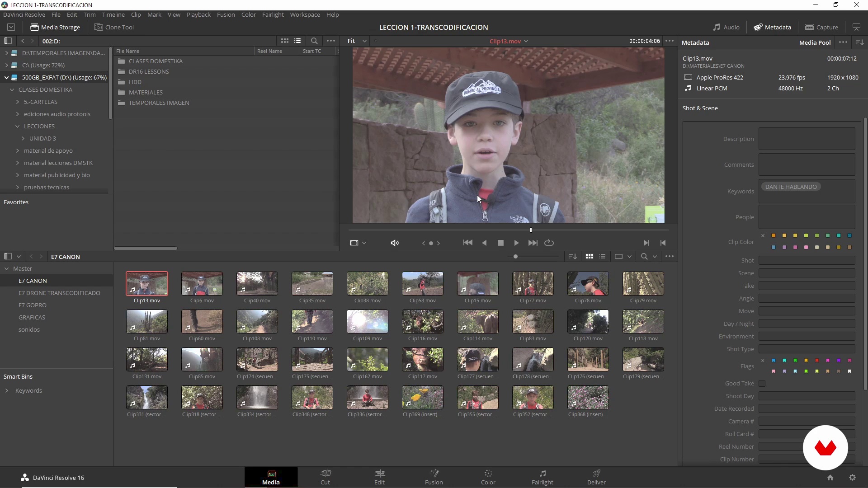Click the Description input field
868x488 pixels.
pyautogui.click(x=807, y=139)
